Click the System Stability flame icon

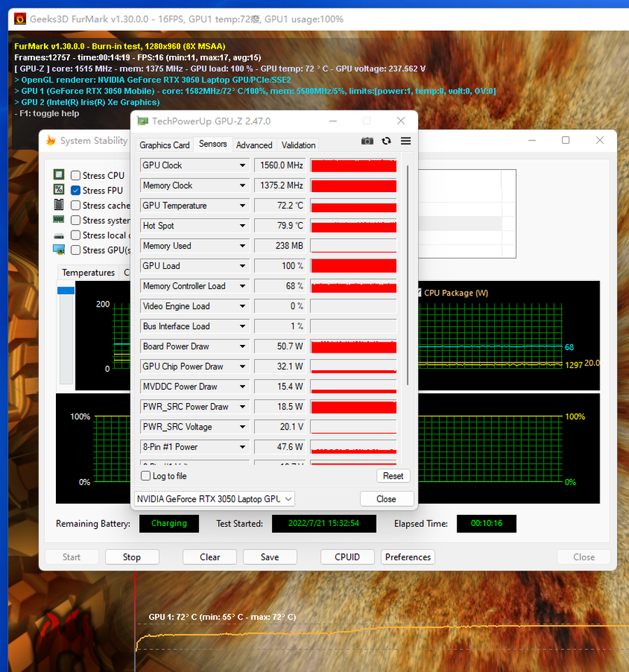click(x=50, y=140)
